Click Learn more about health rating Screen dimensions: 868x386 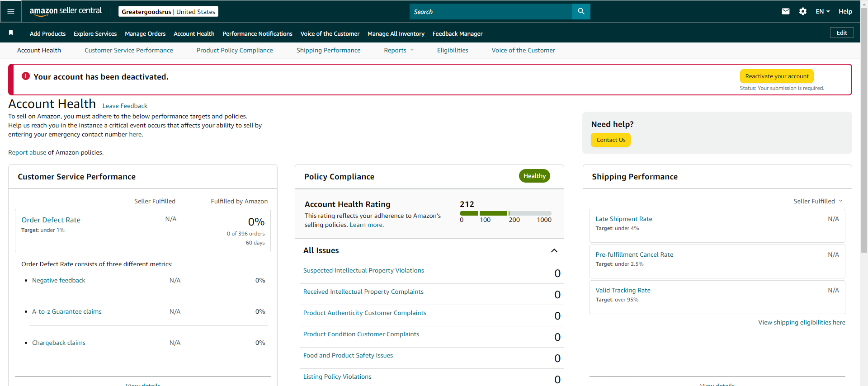(367, 225)
